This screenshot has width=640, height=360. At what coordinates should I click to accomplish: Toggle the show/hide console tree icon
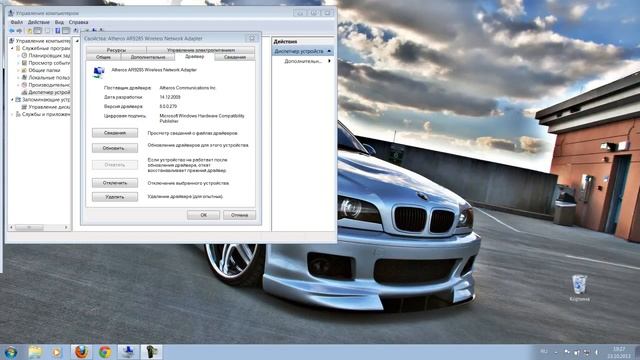point(38,31)
